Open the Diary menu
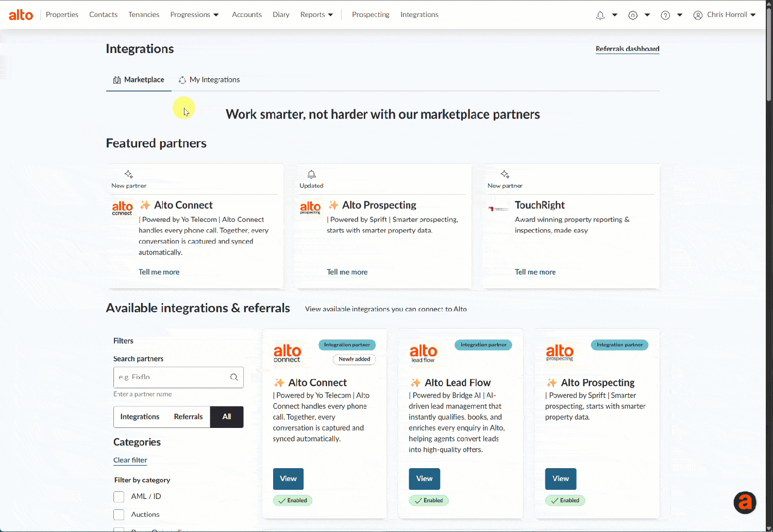The width and height of the screenshot is (773, 532). click(281, 15)
